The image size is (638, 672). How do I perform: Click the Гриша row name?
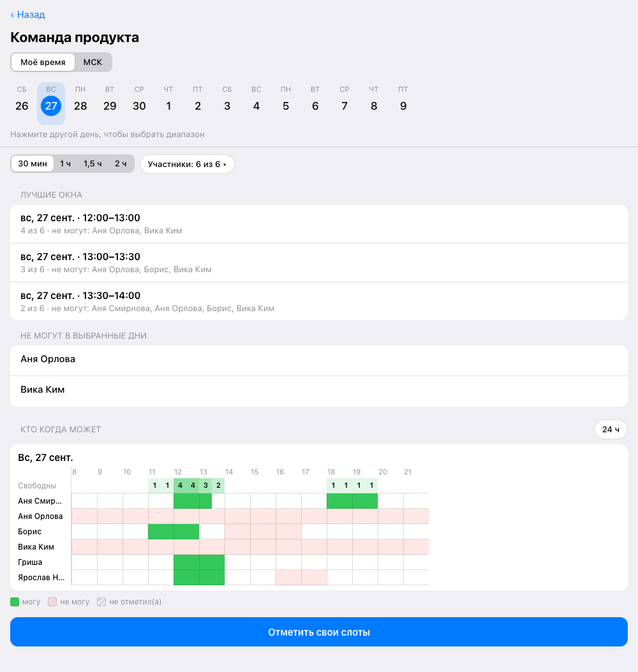click(x=30, y=562)
